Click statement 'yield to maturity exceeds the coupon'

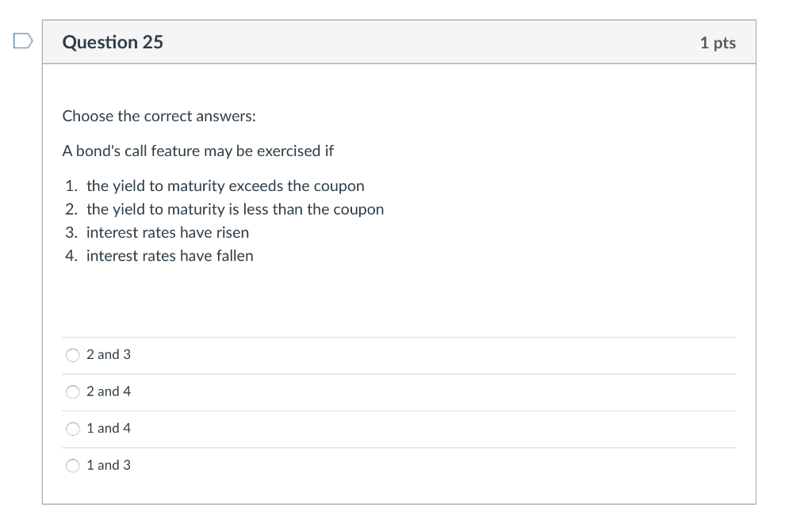coord(225,186)
